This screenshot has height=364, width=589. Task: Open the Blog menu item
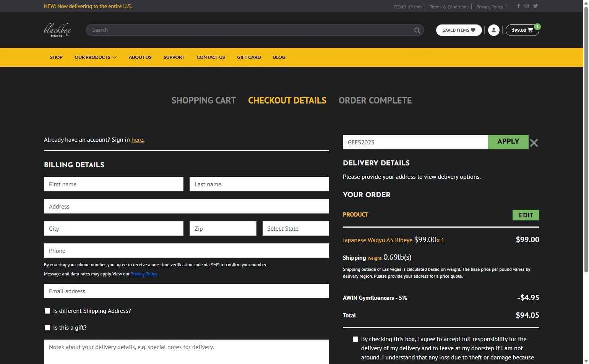(x=279, y=57)
